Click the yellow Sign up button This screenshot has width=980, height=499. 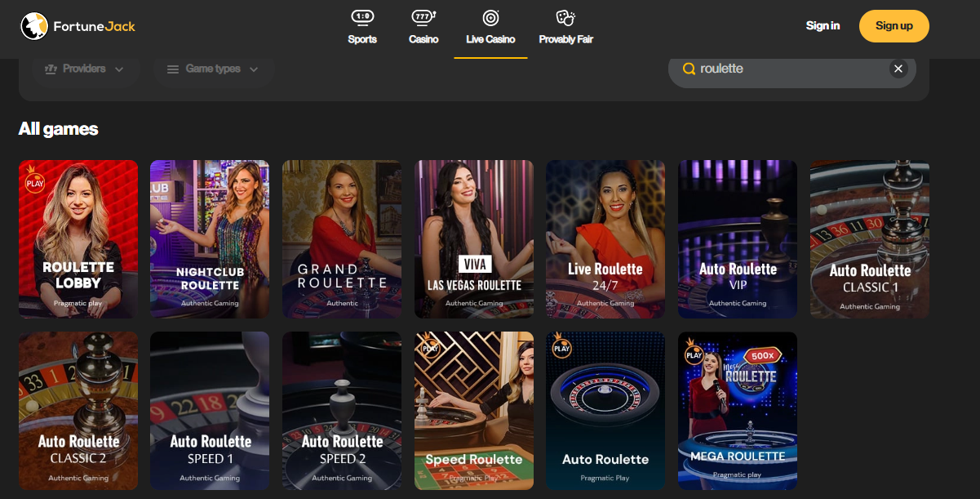point(894,26)
